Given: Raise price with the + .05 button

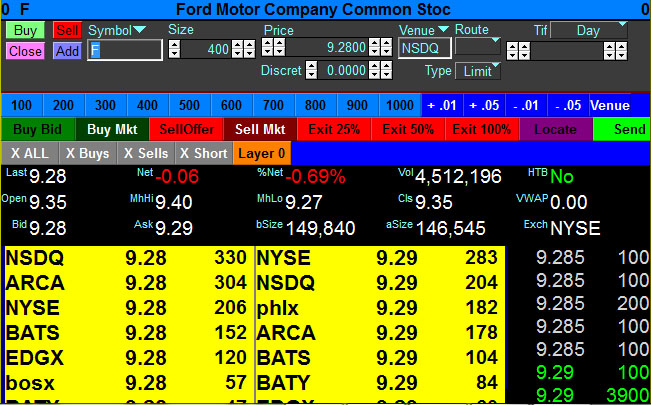Looking at the screenshot, I should (484, 105).
